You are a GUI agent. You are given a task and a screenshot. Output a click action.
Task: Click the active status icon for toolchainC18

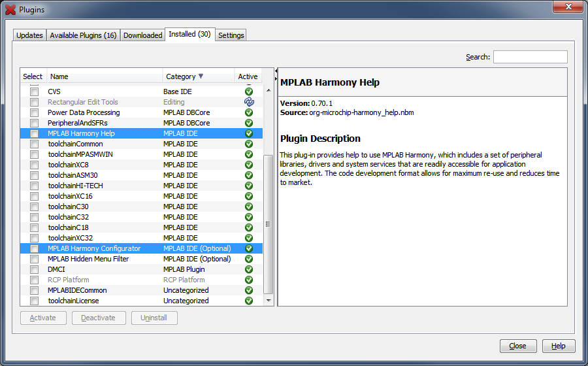(x=248, y=227)
